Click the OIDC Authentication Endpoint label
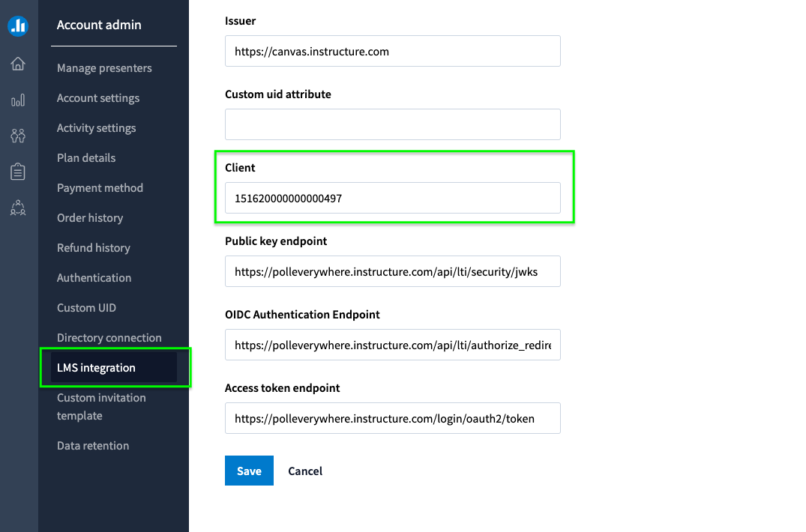 click(302, 314)
